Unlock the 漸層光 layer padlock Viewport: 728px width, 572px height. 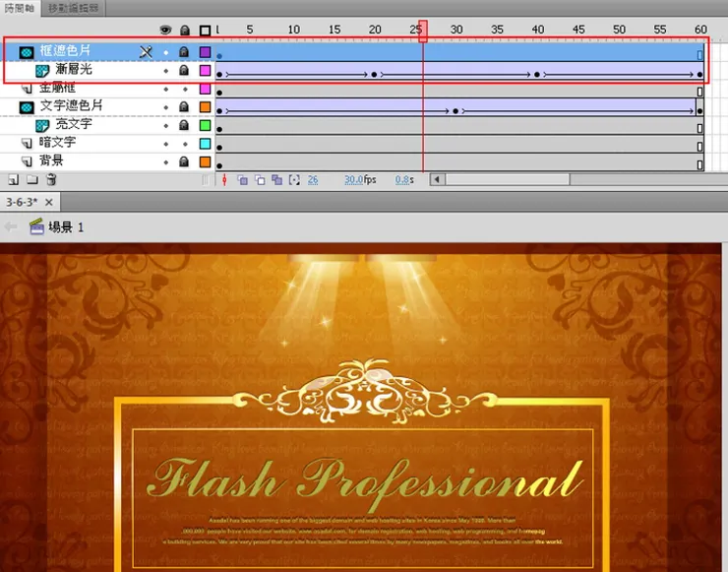[184, 70]
